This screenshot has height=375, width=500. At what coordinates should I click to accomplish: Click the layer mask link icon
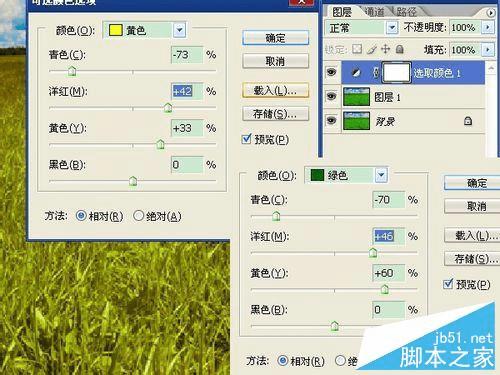coord(376,72)
